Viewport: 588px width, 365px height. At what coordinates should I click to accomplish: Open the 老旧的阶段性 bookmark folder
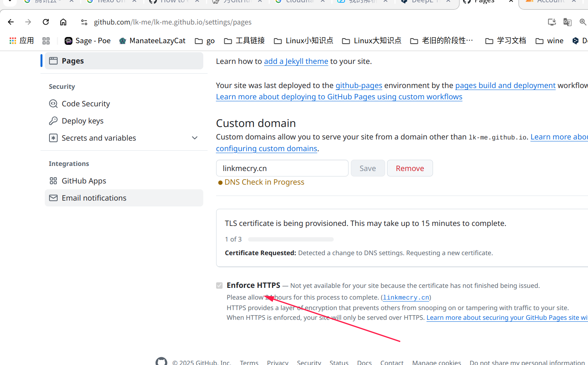[x=442, y=41]
